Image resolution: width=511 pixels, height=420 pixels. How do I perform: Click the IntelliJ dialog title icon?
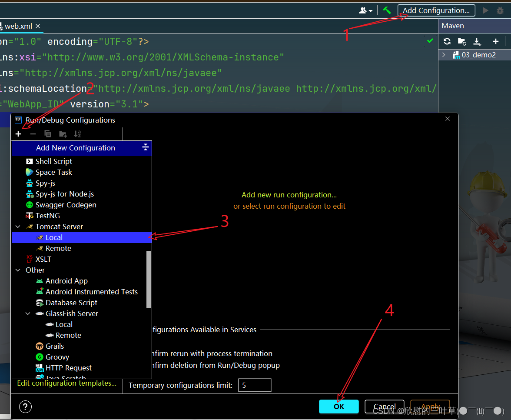[18, 120]
